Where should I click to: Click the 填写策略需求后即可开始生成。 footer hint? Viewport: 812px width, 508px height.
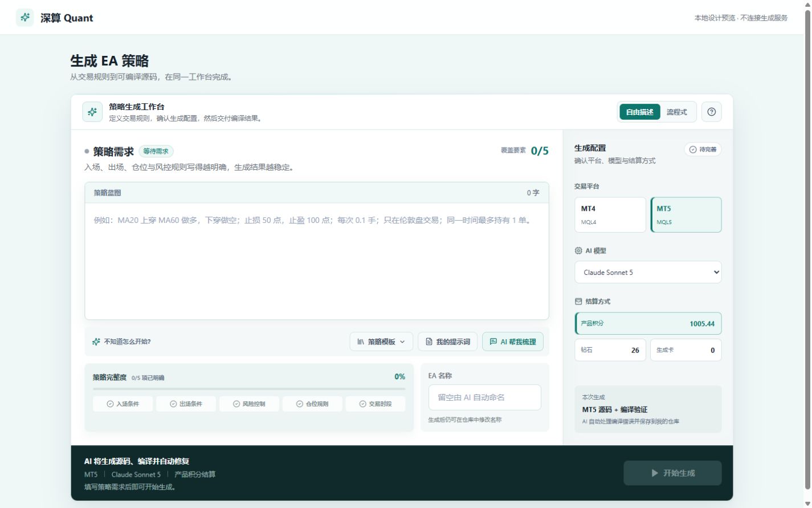[131, 487]
